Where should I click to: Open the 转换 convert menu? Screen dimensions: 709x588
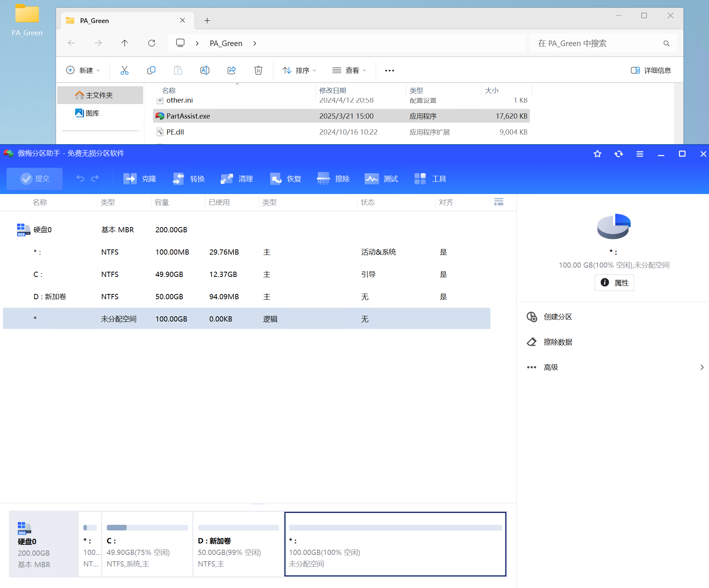(x=188, y=179)
